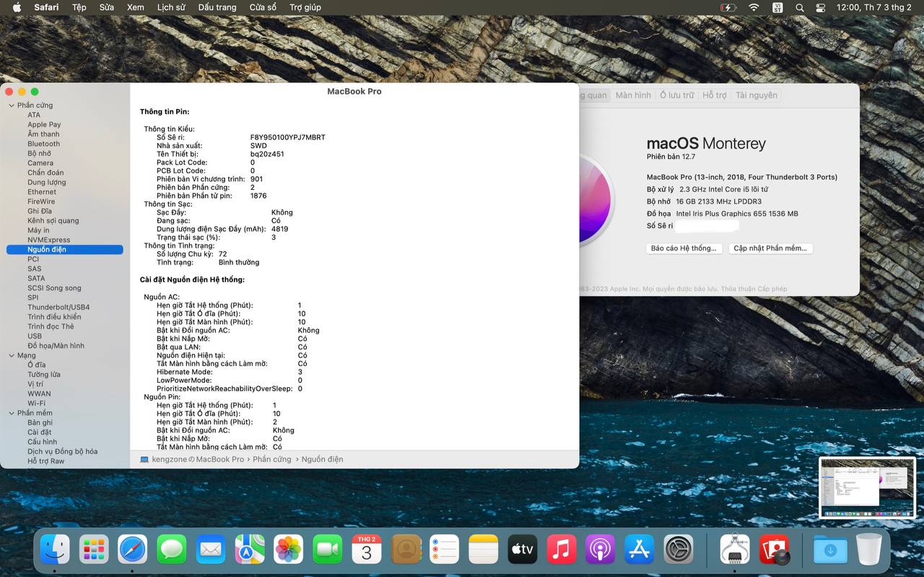Screen dimensions: 924x577
Task: Select Bluetooth in hardware sidebar
Action: click(44, 144)
